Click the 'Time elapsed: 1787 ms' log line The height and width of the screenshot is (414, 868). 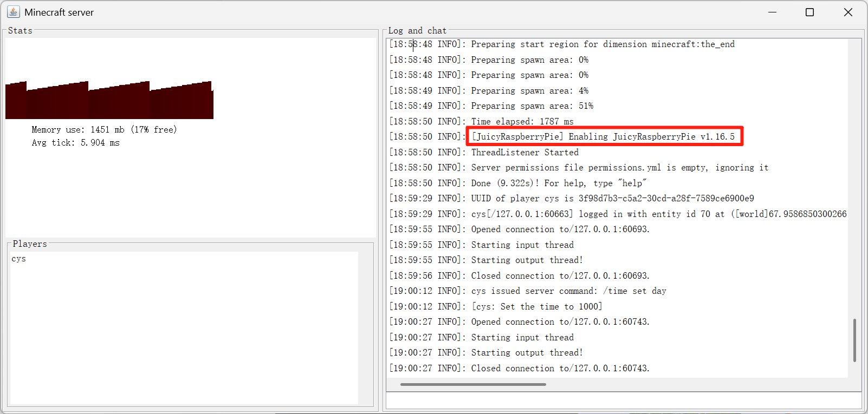tap(481, 122)
